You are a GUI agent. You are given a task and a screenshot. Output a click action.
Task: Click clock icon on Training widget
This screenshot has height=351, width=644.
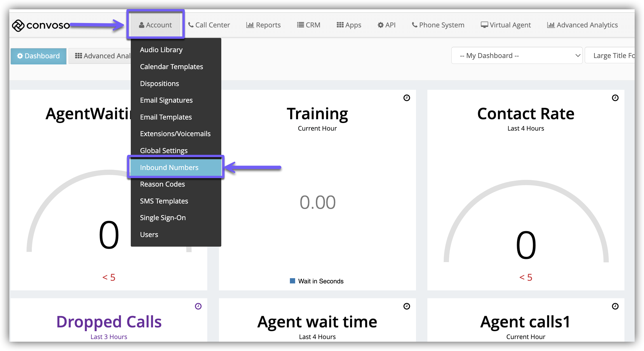(407, 98)
